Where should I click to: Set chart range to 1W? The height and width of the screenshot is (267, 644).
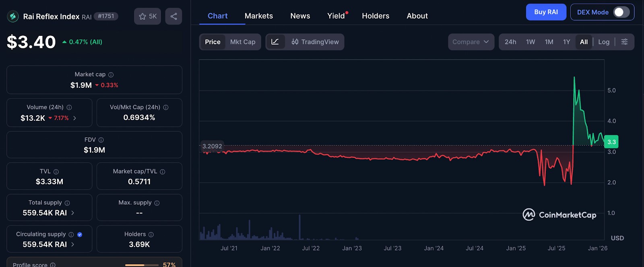pyautogui.click(x=530, y=42)
